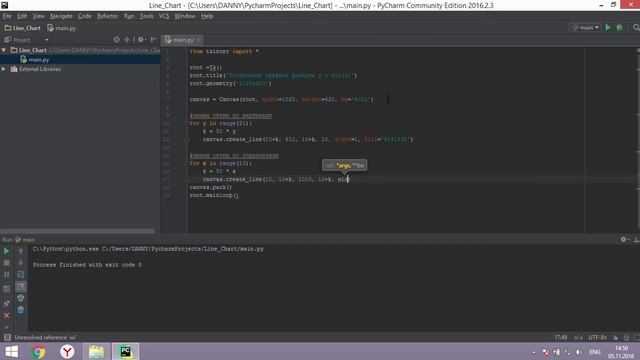Debug main with the green bug icon
This screenshot has height=360, width=640.
point(620,27)
